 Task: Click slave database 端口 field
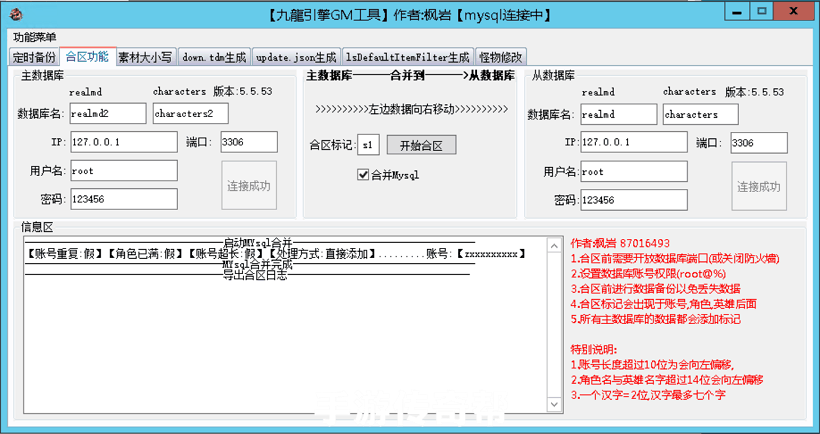(759, 143)
